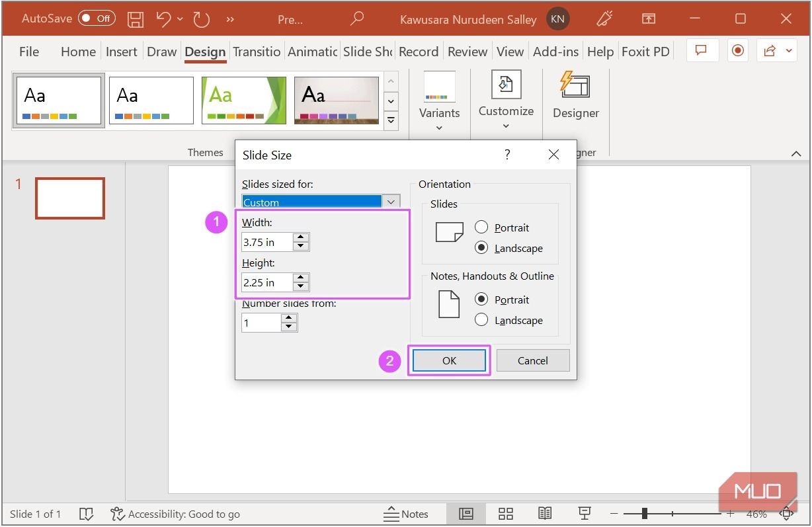Click Slide 1 of 1 status text
This screenshot has width=812, height=527.
[35, 514]
